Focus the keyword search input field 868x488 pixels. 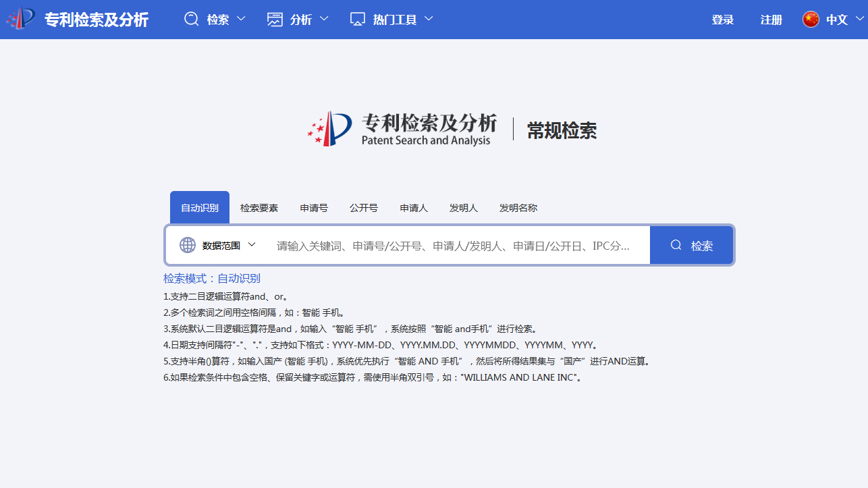coord(452,246)
